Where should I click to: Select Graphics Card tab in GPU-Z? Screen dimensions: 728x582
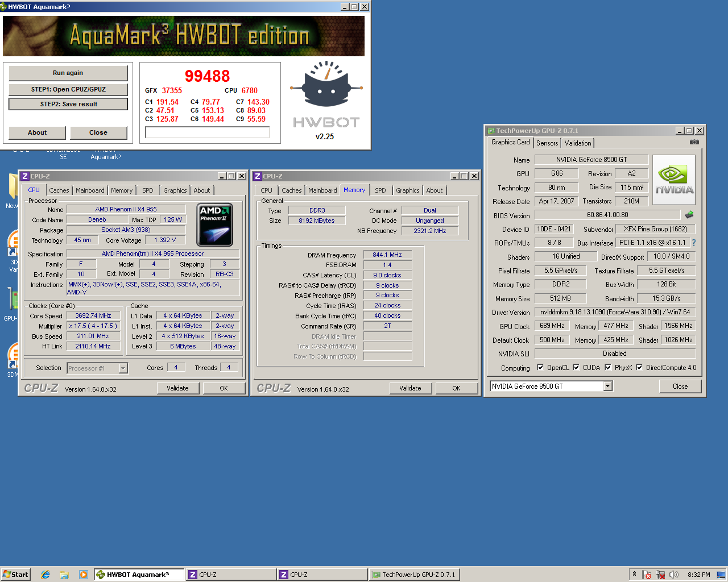point(510,142)
